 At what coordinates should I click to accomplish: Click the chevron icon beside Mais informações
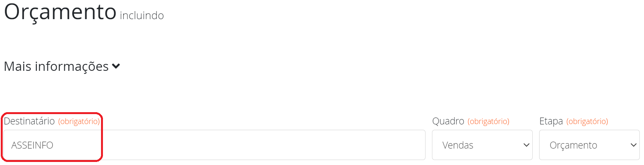pyautogui.click(x=116, y=67)
